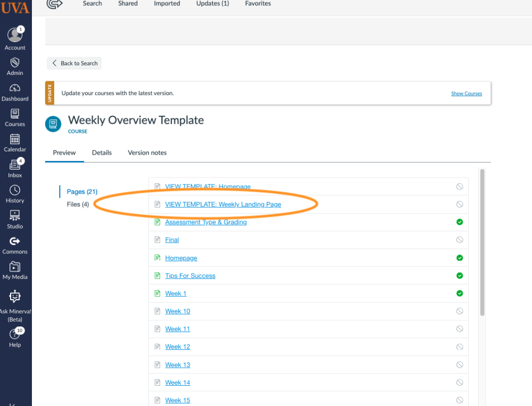Screen dimensions: 532x406
Task: Open the Week 12 page link
Action: 178,346
